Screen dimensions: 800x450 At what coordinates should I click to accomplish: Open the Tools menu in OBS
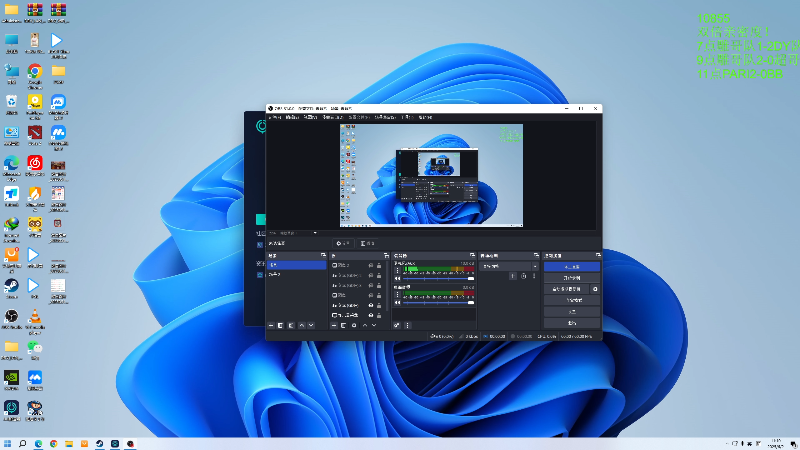(408, 117)
